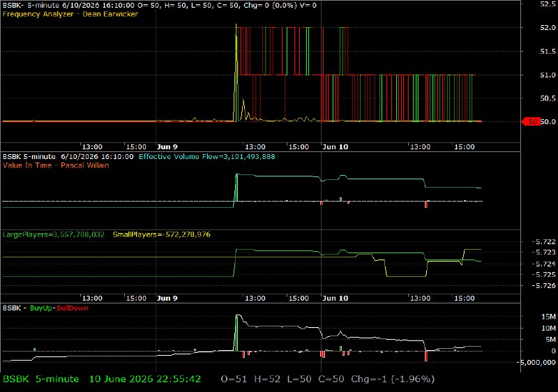
Task: Click the 'Chg=-1 (-1.96%)' status value
Action: click(x=393, y=379)
